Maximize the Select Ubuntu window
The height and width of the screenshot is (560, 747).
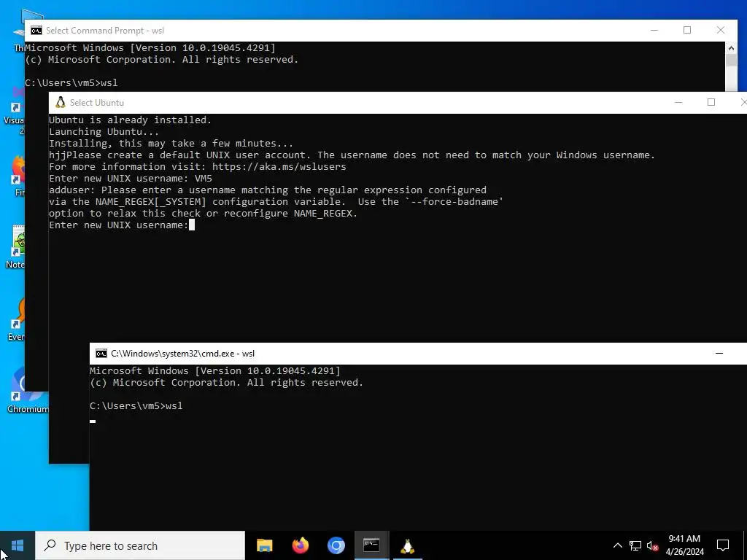[x=711, y=102]
